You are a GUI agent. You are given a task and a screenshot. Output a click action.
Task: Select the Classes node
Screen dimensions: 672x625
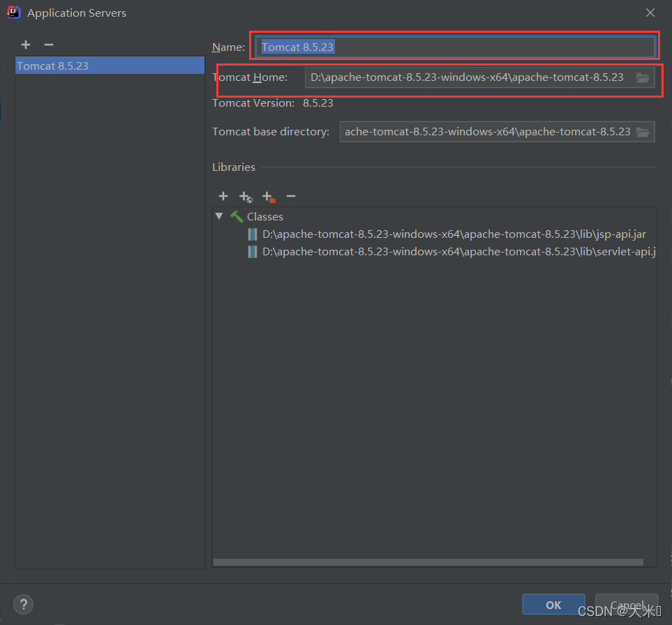point(265,217)
